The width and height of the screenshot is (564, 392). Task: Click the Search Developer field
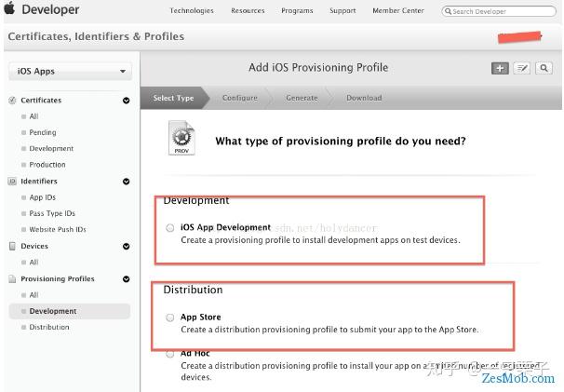[499, 11]
